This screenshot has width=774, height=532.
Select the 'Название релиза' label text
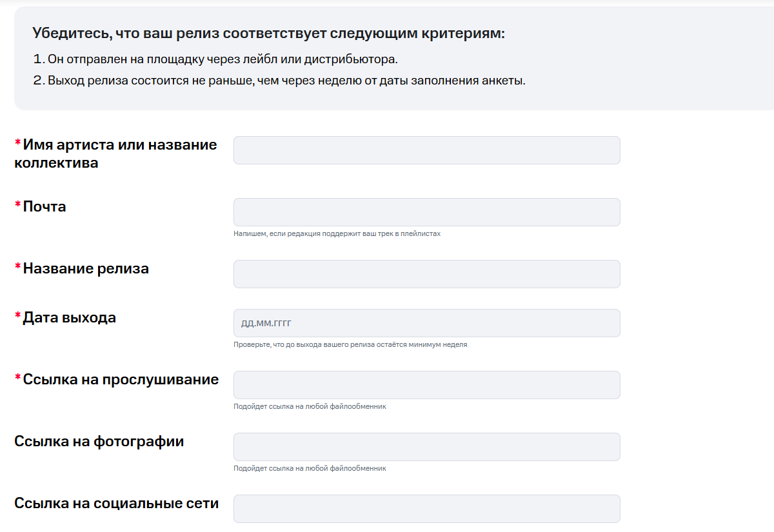coord(86,269)
